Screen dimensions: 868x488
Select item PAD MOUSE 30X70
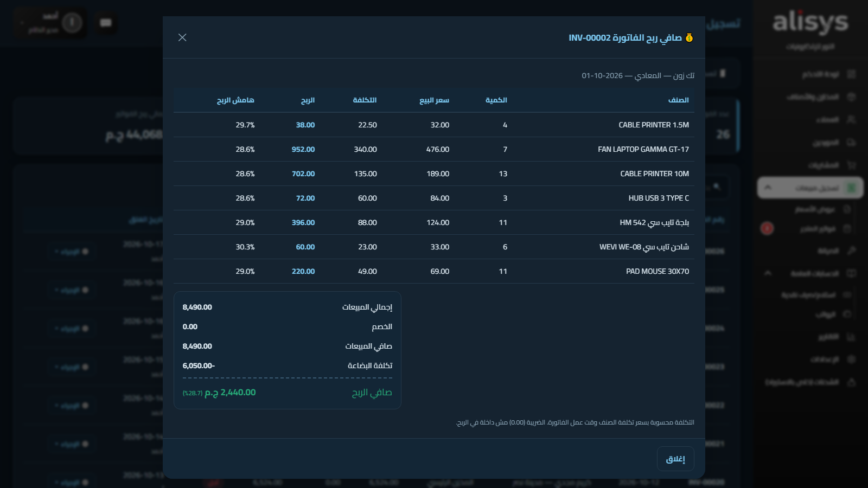658,271
